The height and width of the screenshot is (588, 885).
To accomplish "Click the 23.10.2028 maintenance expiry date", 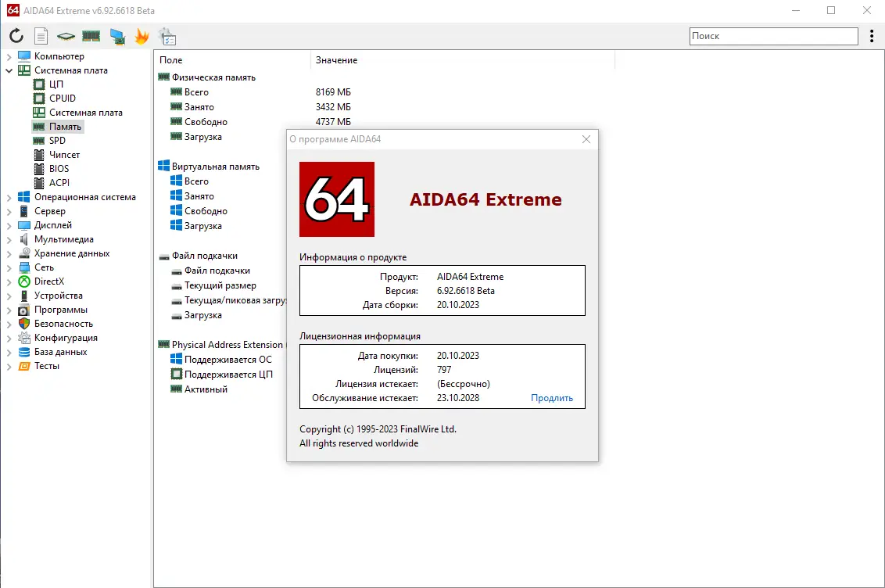I will tap(457, 398).
